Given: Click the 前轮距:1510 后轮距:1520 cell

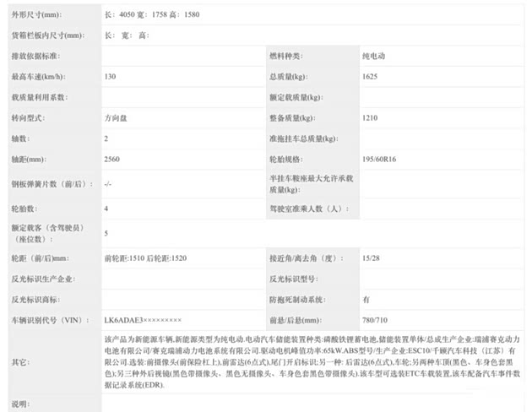Looking at the screenshot, I should pyautogui.click(x=145, y=257).
